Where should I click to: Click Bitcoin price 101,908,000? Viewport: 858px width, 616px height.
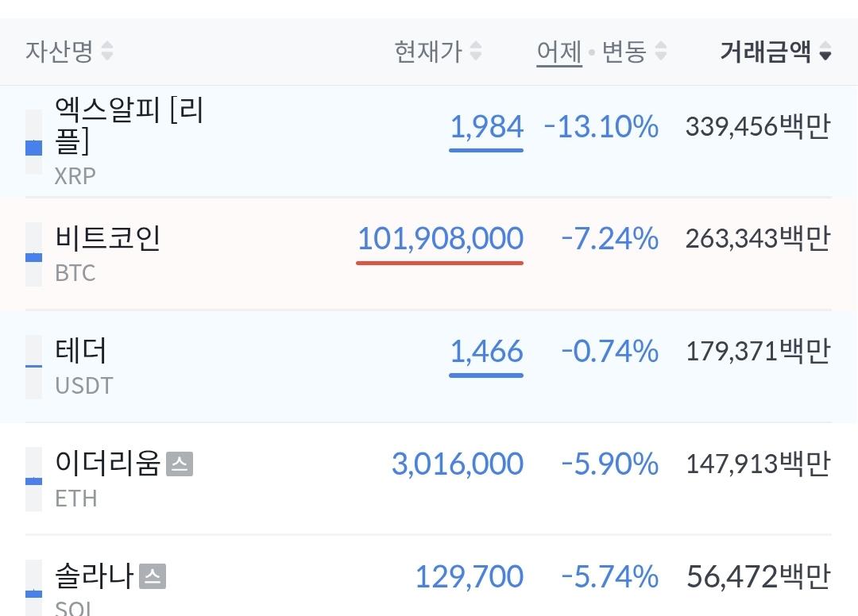pyautogui.click(x=440, y=239)
